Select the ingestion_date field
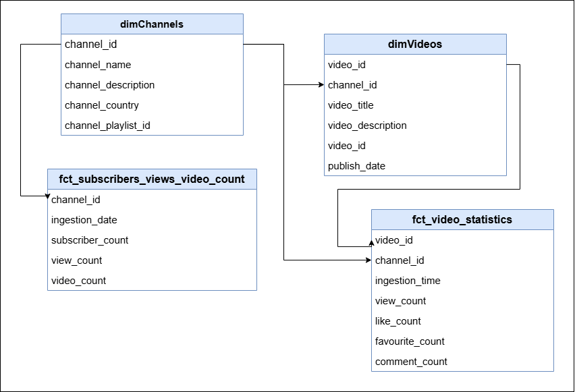The image size is (575, 392). click(152, 220)
